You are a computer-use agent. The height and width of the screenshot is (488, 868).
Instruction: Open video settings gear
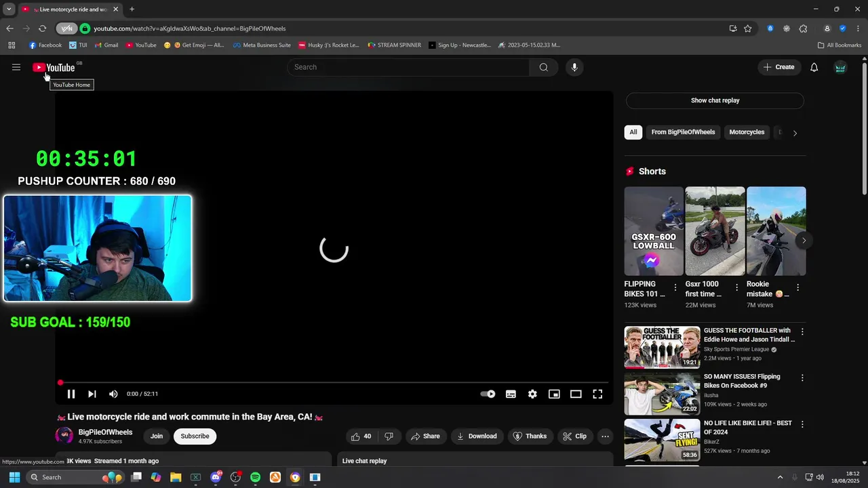click(532, 394)
